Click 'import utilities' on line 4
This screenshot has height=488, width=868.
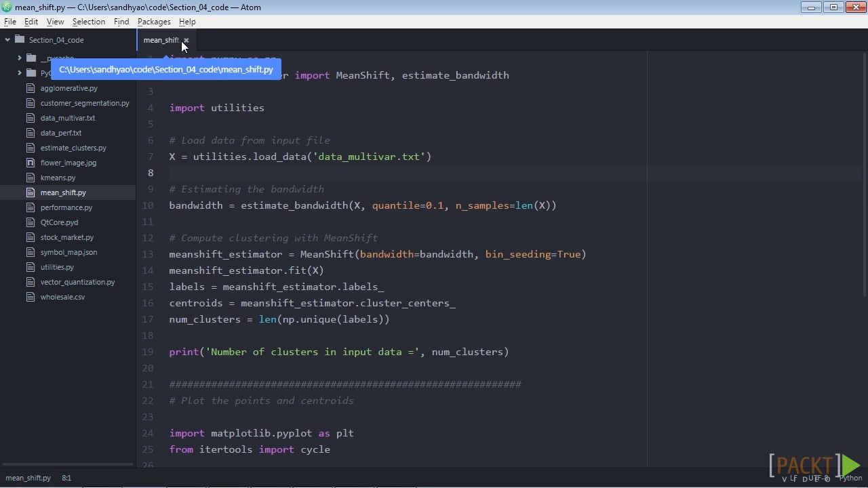pyautogui.click(x=217, y=108)
